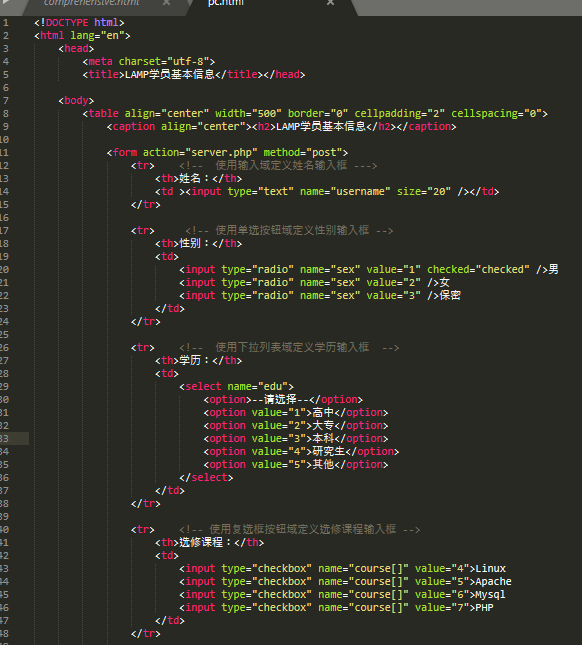Click the "server.php" action value
The height and width of the screenshot is (645, 582).
click(x=221, y=153)
